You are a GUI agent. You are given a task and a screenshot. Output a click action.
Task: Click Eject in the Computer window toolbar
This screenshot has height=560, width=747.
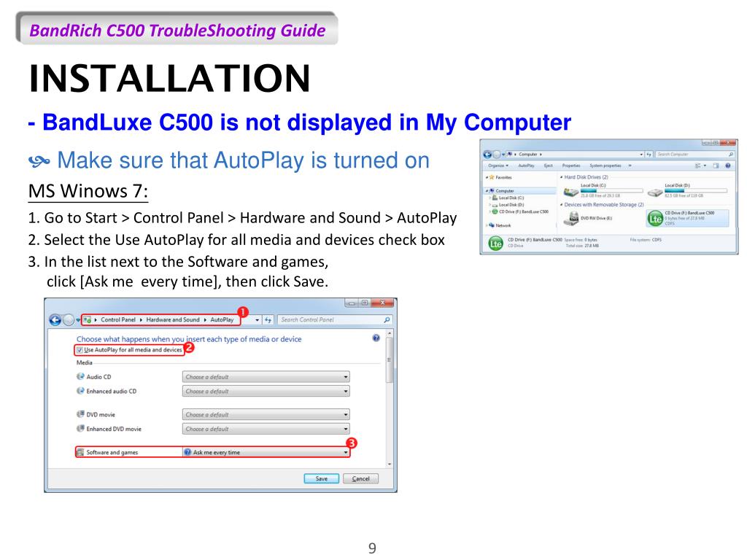(549, 166)
